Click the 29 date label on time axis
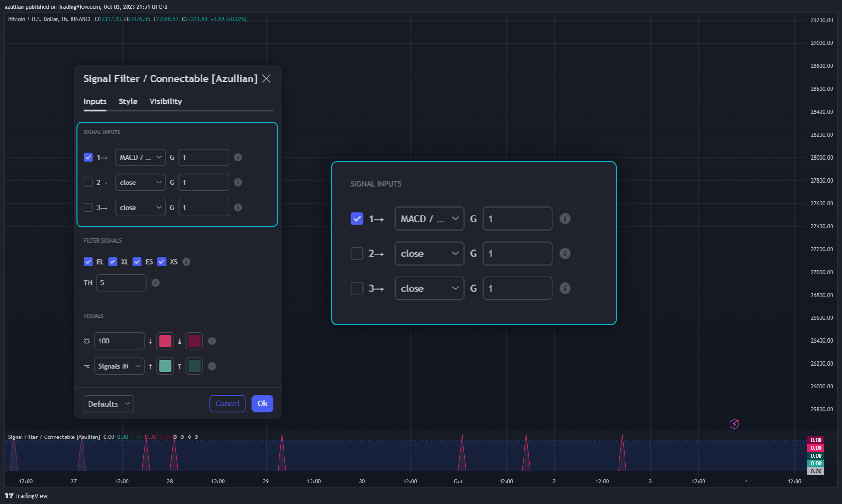This screenshot has height=504, width=842. pyautogui.click(x=266, y=482)
